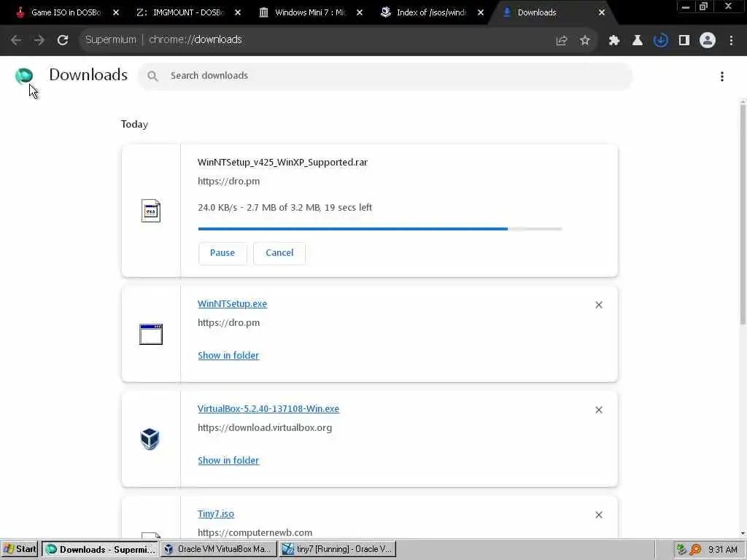Viewport: 747px width, 560px height.
Task: Click the WinNTSetup.exe file icon
Action: (150, 334)
